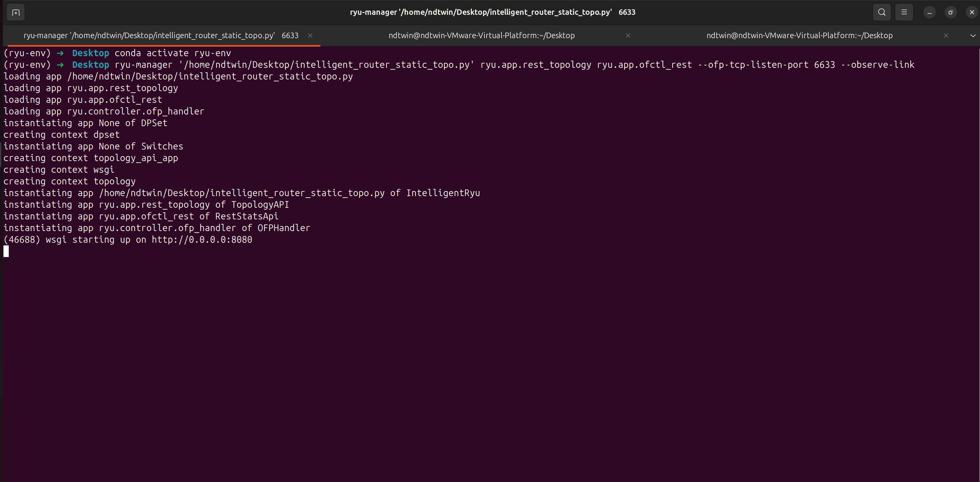Switch to the ryu-manager 6633 tab
This screenshot has width=980, height=482.
pyautogui.click(x=161, y=36)
